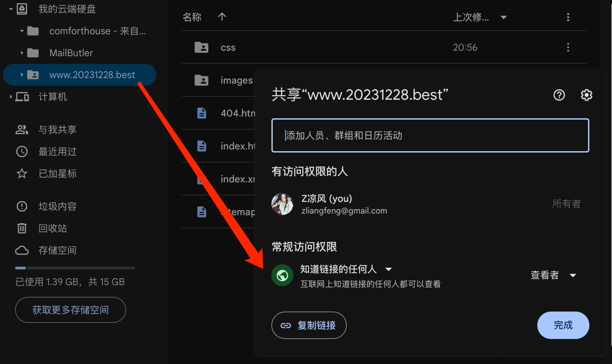Click the 20:56 modified time for css
The height and width of the screenshot is (364, 612).
coord(465,47)
